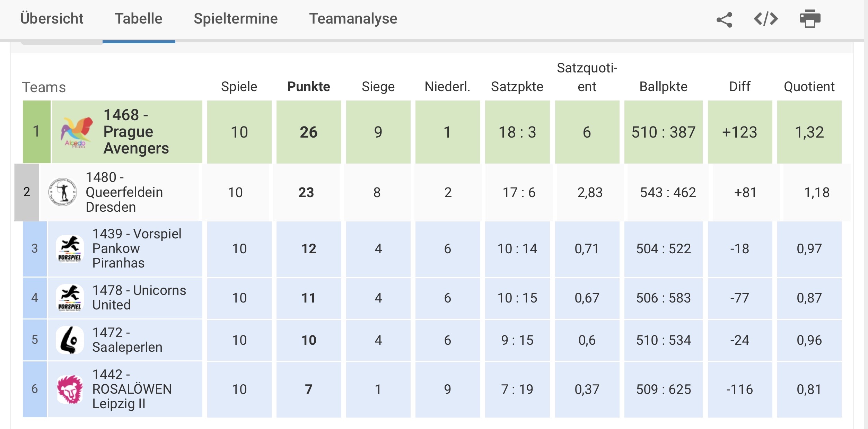Click the print icon
868x429 pixels.
pos(810,19)
